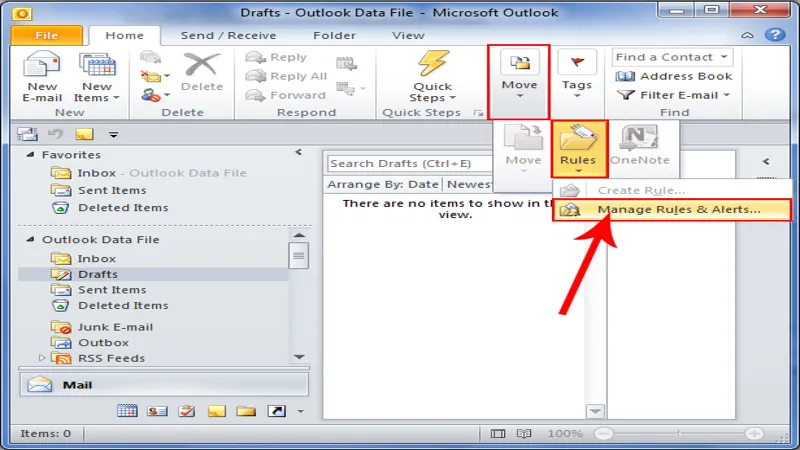
Task: Click the Help question mark icon
Action: tap(774, 35)
